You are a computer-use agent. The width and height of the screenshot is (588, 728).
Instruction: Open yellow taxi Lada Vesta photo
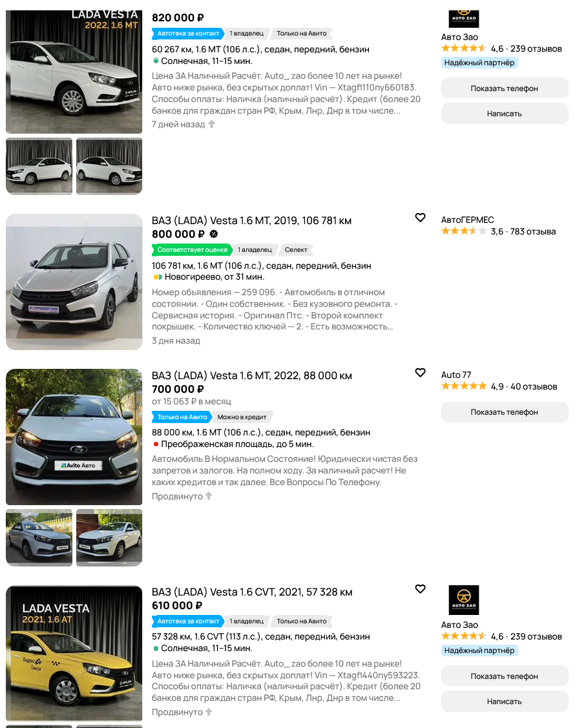(x=74, y=653)
